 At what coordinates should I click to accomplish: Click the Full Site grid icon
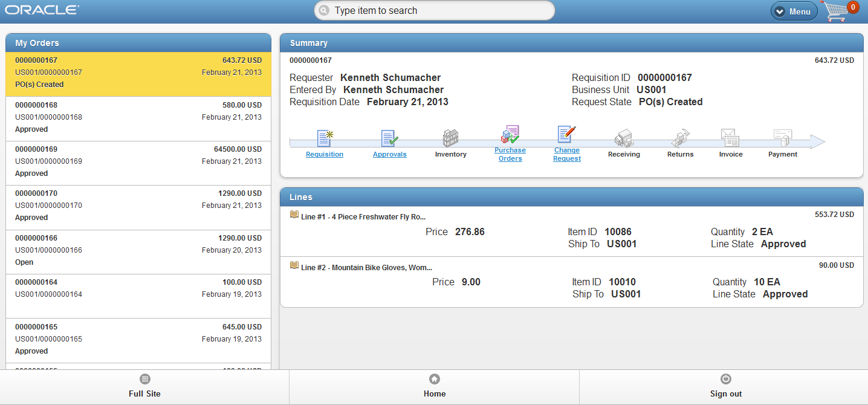click(144, 379)
